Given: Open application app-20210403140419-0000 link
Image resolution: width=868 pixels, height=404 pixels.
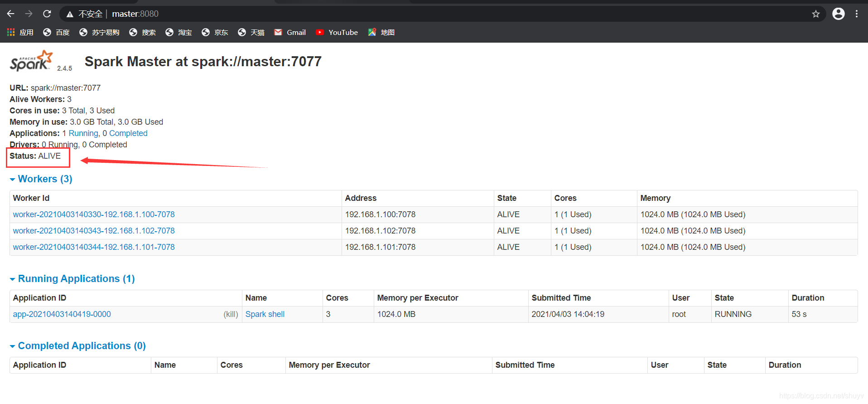Looking at the screenshot, I should pos(62,314).
